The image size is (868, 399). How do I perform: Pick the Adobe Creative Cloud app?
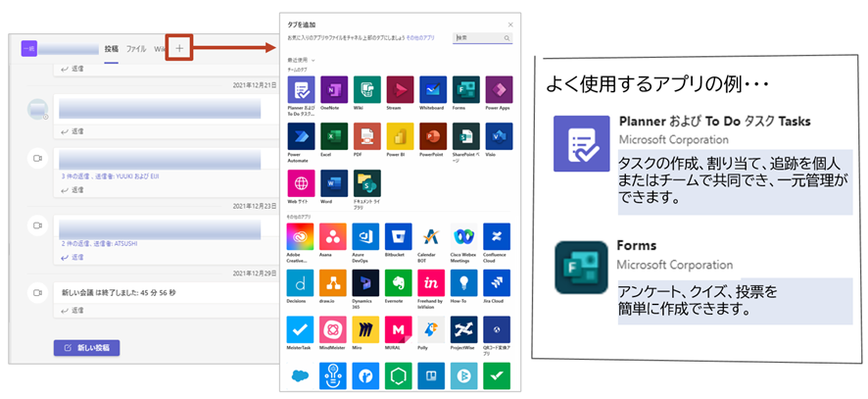coord(300,236)
